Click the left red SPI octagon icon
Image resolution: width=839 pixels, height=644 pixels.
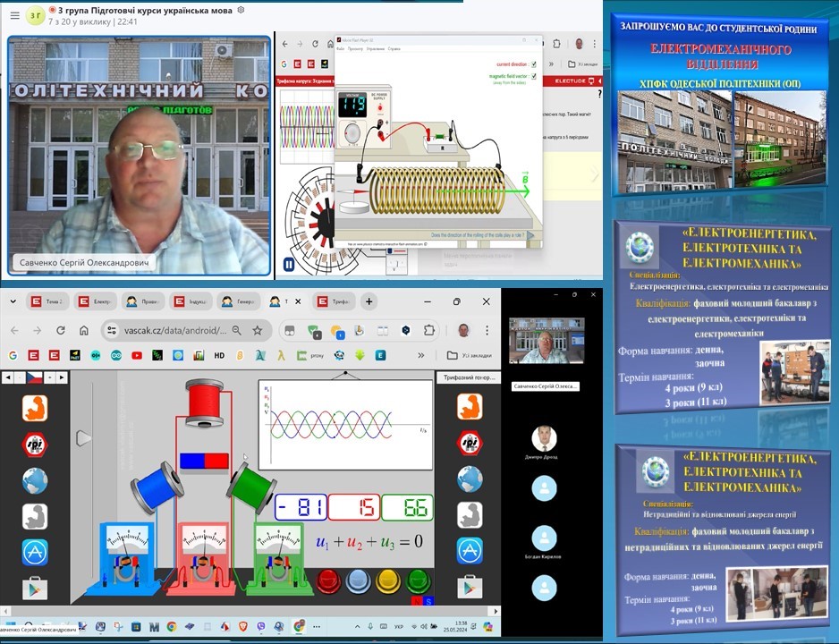[35, 444]
